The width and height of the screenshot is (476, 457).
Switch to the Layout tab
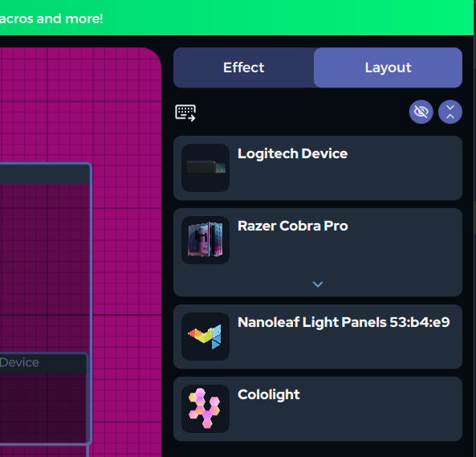coord(388,67)
